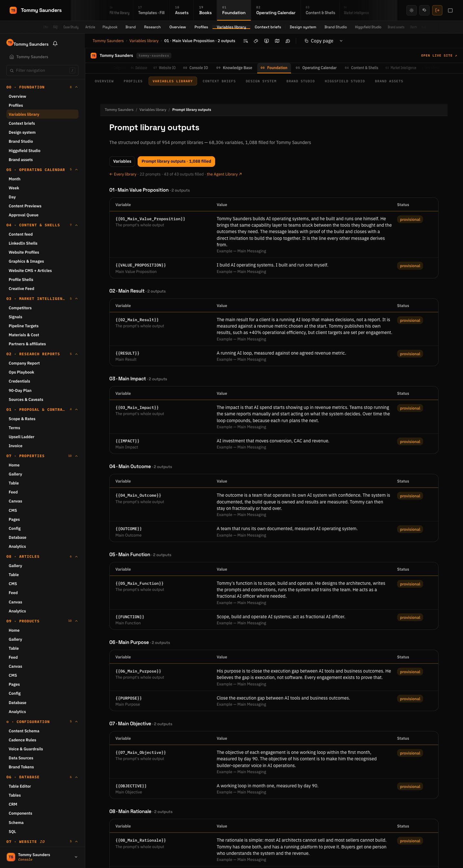The image size is (463, 868).
Task: Click the Copy page button
Action: tap(319, 41)
